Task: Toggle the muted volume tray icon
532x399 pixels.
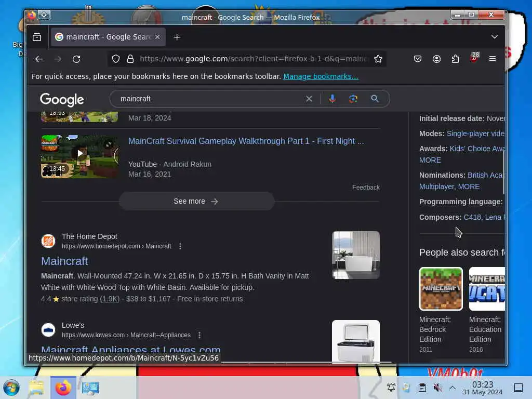Action: coord(437,388)
